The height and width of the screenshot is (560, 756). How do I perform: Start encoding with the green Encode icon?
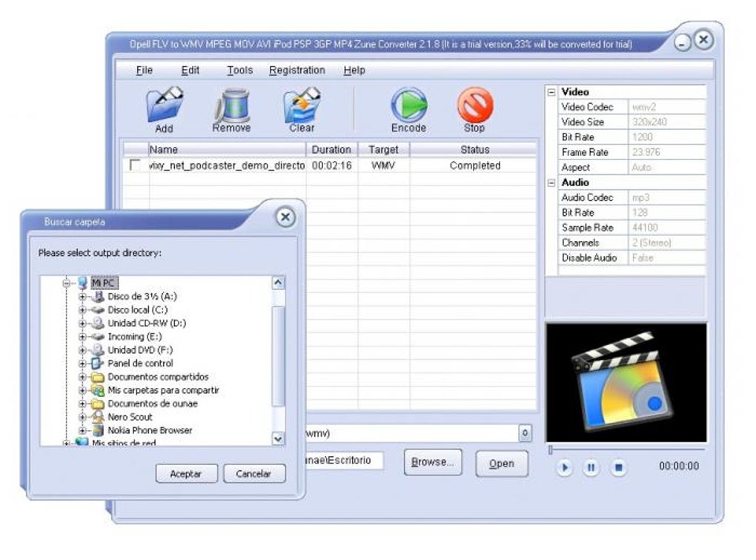pyautogui.click(x=409, y=105)
